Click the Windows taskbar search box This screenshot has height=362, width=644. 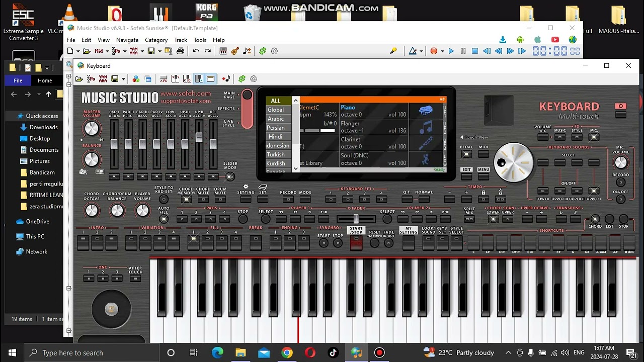point(91,353)
